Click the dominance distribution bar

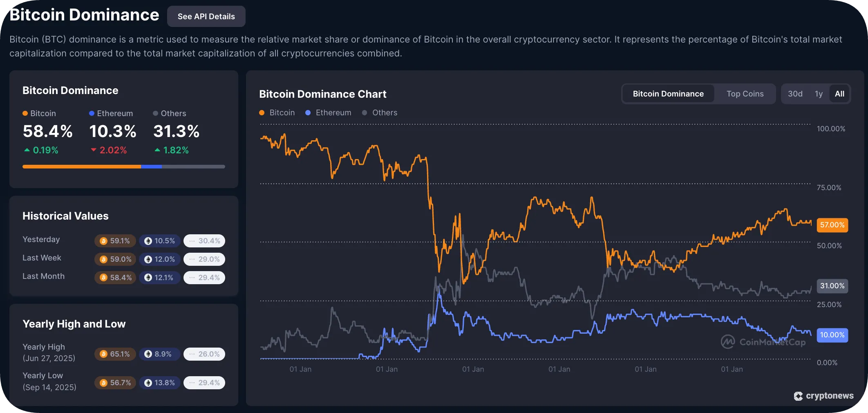(123, 166)
